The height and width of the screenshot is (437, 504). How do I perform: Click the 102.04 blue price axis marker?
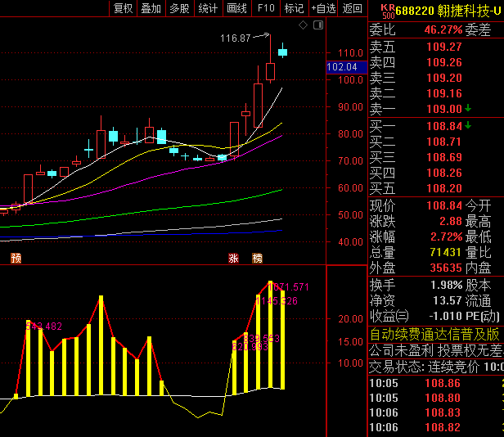[342, 67]
